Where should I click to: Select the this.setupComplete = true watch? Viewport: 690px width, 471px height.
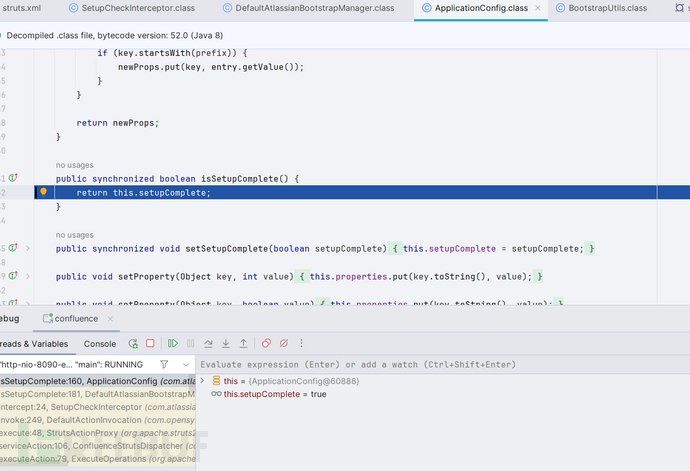click(x=275, y=394)
